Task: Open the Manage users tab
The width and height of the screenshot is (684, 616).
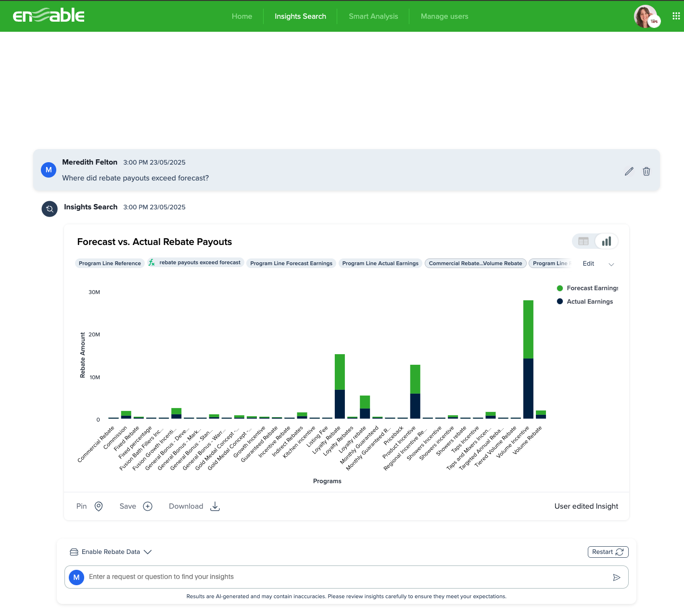Action: pos(444,16)
